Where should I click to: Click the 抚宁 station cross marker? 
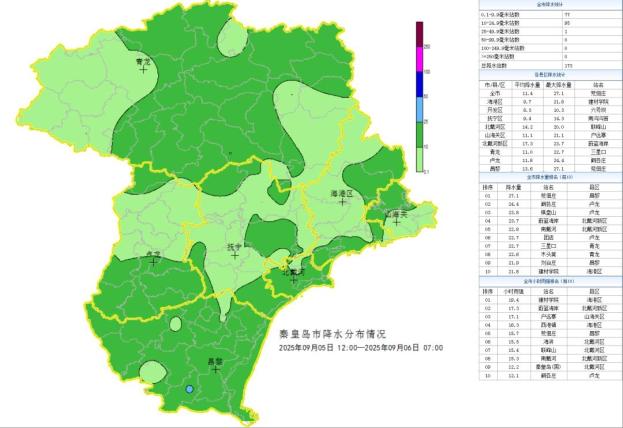234,254
